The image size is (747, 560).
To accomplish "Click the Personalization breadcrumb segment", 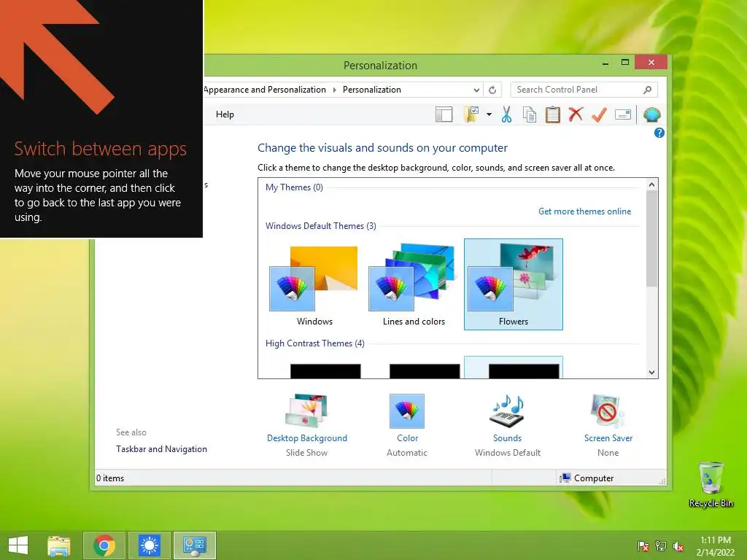I will 371,90.
